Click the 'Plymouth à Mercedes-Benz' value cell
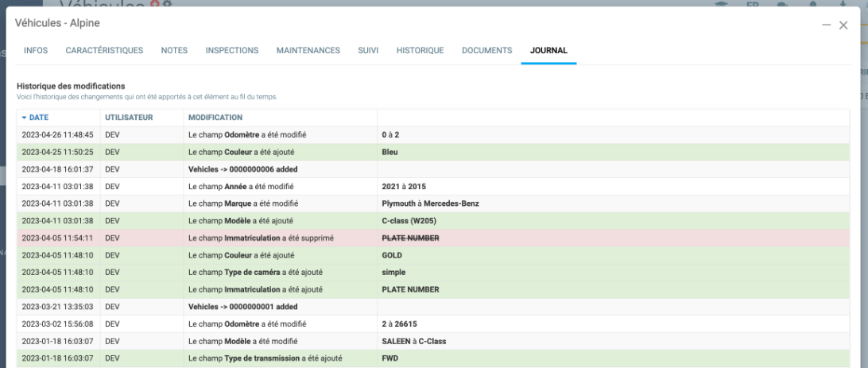 click(x=430, y=203)
